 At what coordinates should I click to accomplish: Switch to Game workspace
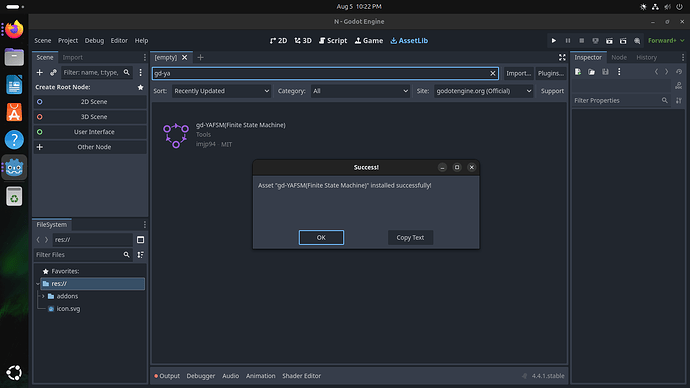pyautogui.click(x=369, y=40)
